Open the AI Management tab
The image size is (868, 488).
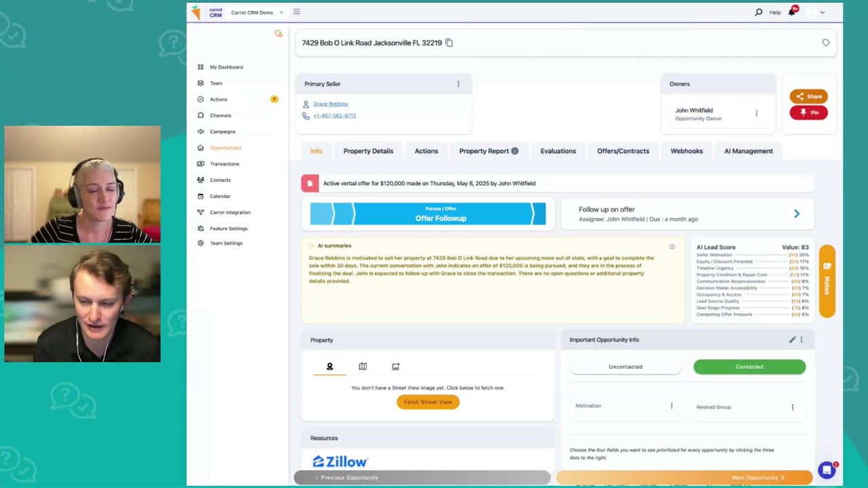748,151
